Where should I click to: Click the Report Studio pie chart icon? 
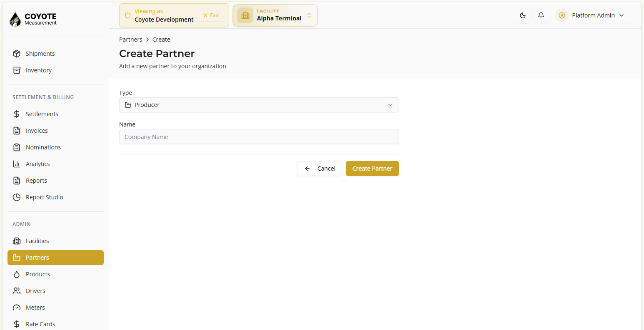tap(17, 197)
